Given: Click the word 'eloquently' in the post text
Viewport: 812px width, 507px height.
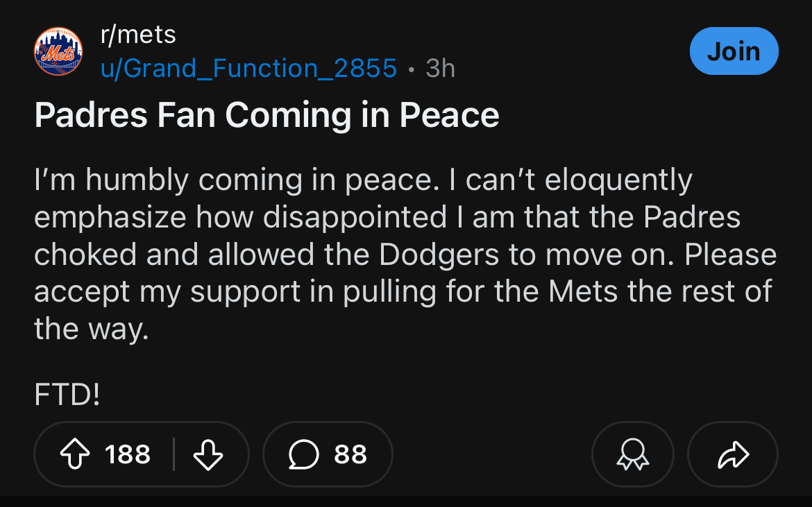Looking at the screenshot, I should click(x=618, y=180).
